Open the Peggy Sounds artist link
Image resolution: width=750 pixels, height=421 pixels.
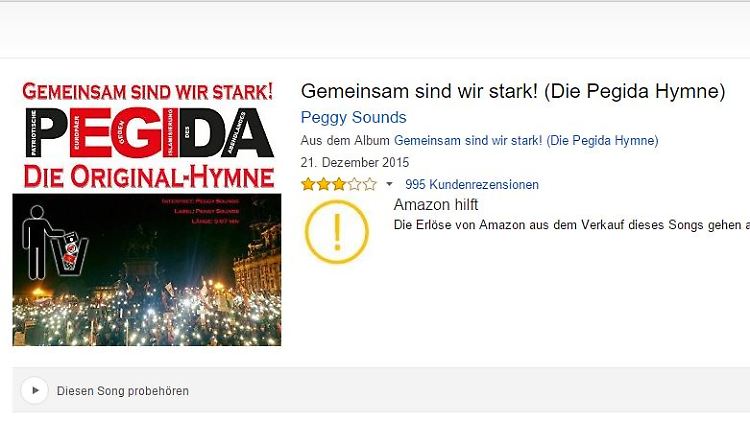[x=353, y=117]
